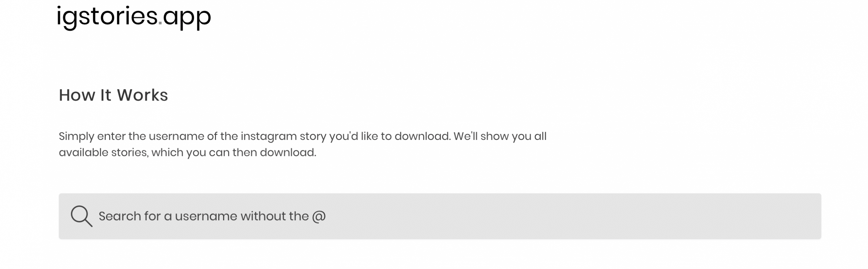Image resolution: width=868 pixels, height=269 pixels.
Task: Click the How It Works heading
Action: 113,95
